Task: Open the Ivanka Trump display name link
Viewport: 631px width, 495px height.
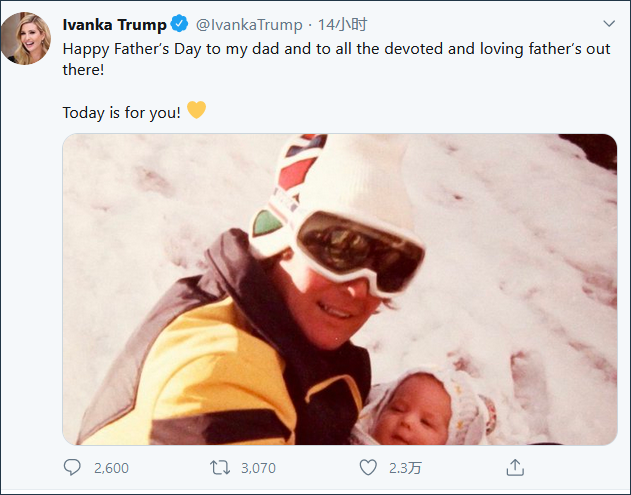Action: [114, 24]
